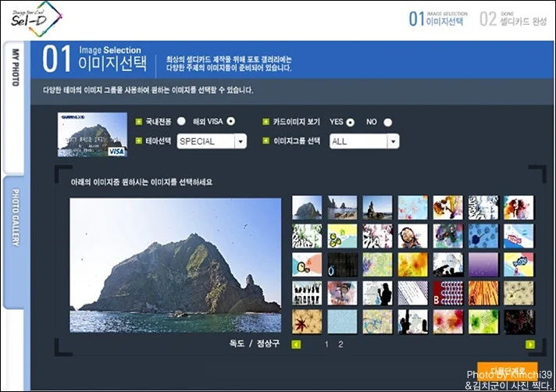Choose NO for 카드이미지 보기
The width and height of the screenshot is (556, 392).
[x=388, y=123]
